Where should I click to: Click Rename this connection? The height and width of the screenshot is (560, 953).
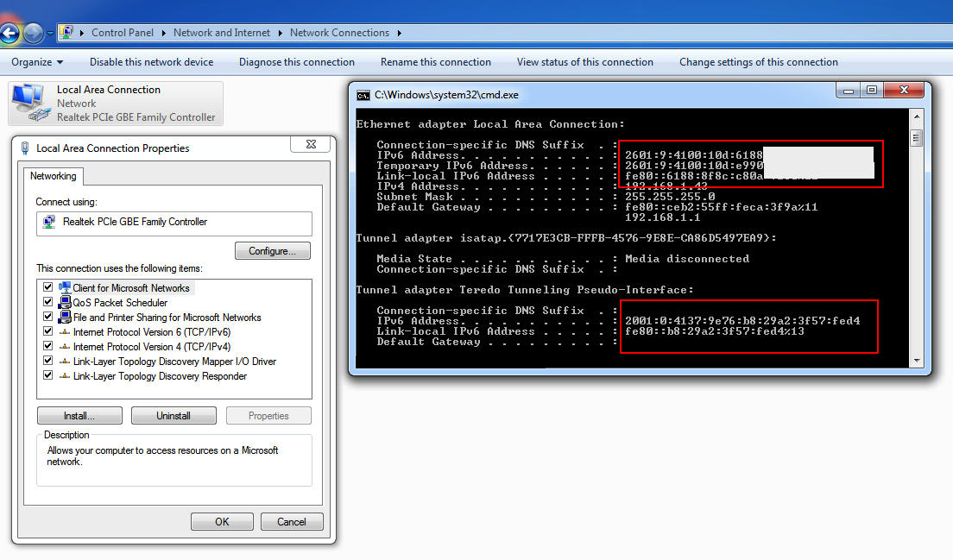click(436, 62)
